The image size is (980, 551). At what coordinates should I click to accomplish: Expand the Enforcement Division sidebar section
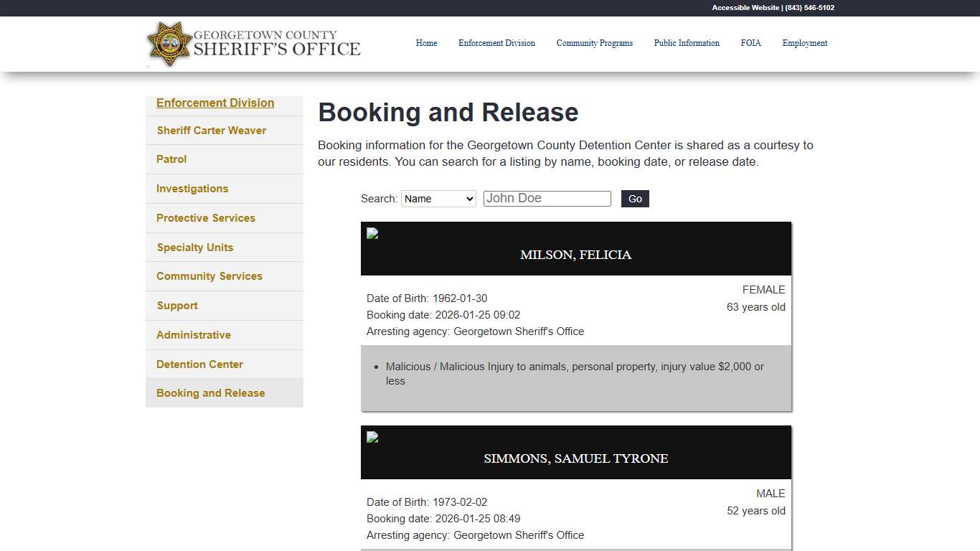tap(215, 103)
